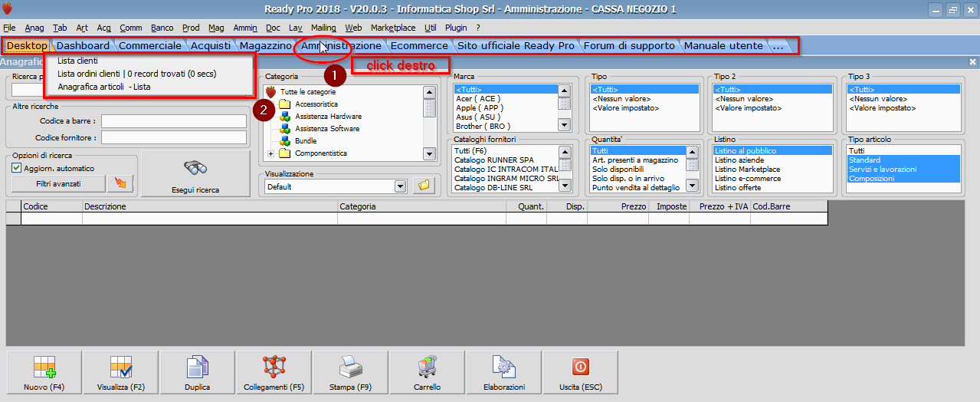Open Forum di supporto tab
980x402 pixels.
pos(629,45)
